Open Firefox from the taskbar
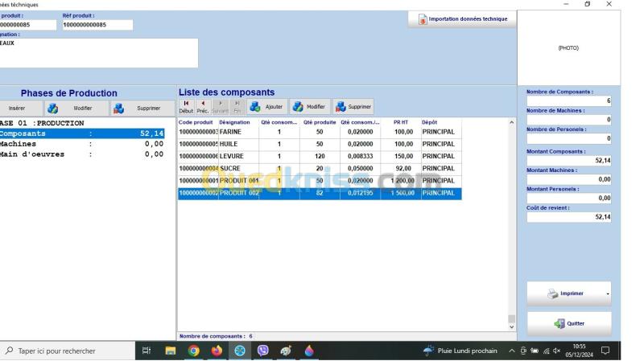This screenshot has width=644, height=361. [x=217, y=351]
